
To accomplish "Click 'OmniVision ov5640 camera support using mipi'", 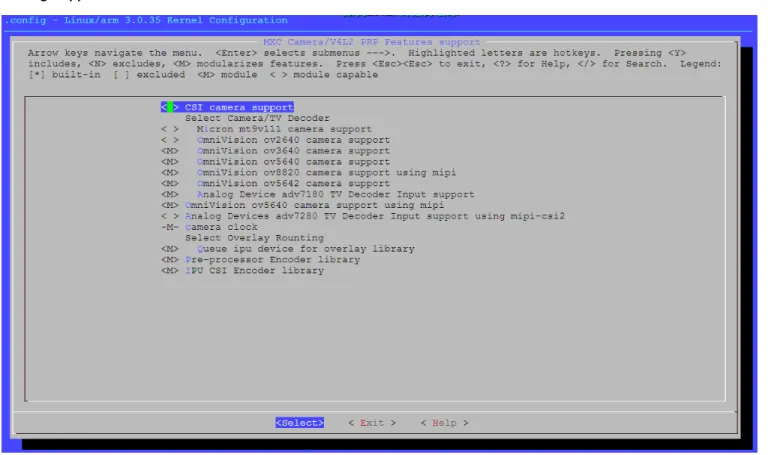I will click(x=314, y=205).
